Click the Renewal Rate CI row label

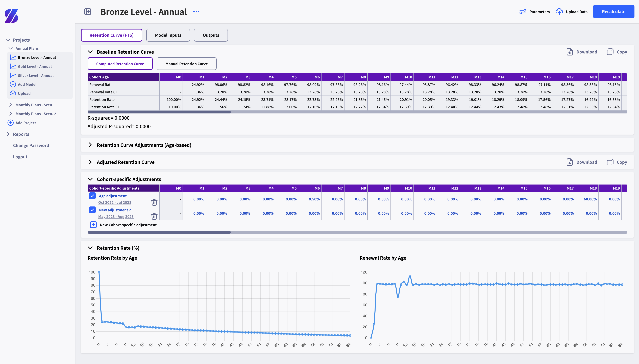point(103,92)
